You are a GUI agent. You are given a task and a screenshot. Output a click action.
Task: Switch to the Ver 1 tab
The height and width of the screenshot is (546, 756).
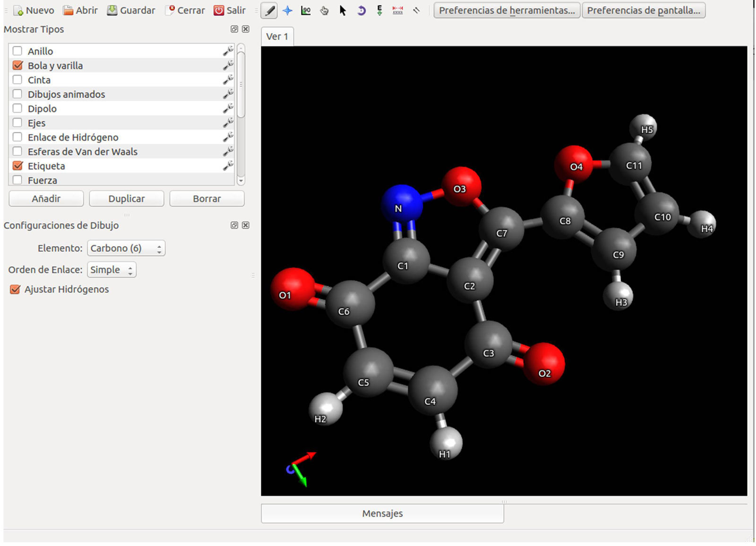coord(277,36)
